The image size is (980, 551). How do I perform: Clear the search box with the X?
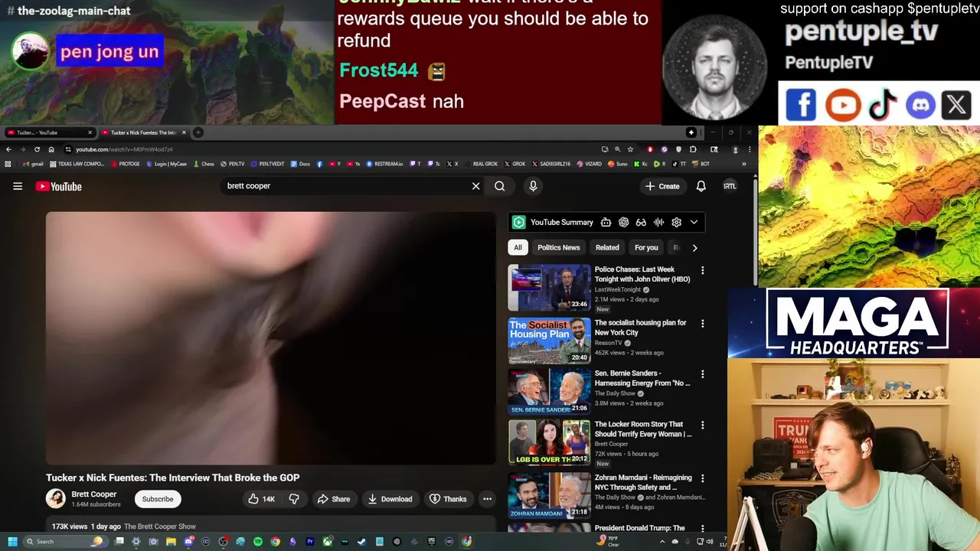point(475,186)
